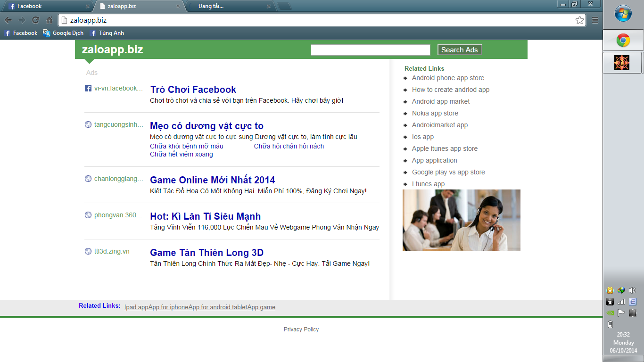The image size is (644, 362).
Task: Click the site search text box
Action: (x=371, y=50)
